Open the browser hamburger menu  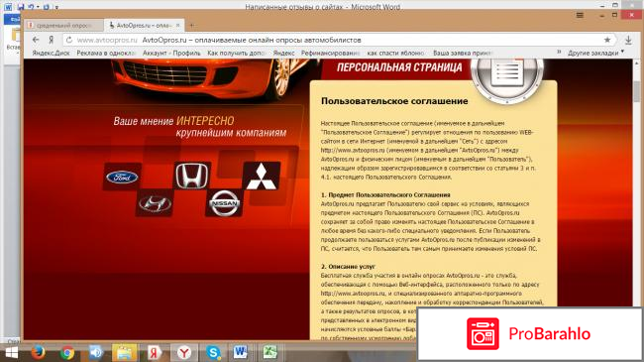(580, 15)
